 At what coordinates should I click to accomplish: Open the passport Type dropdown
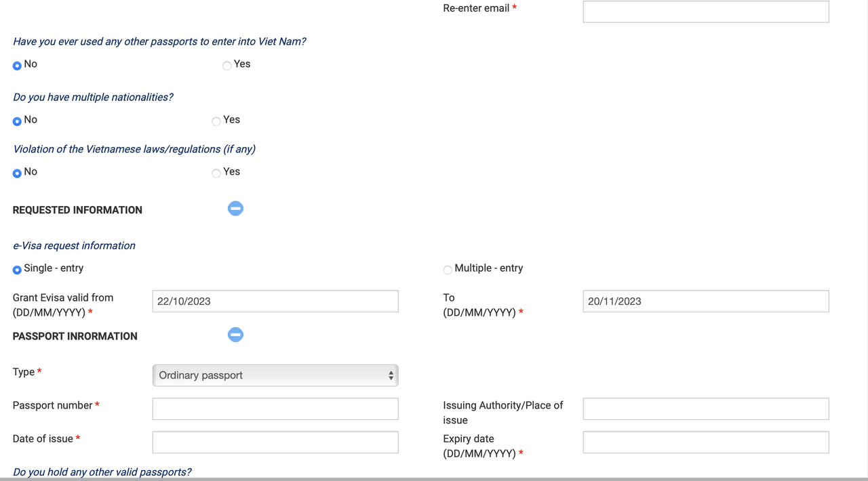[275, 375]
